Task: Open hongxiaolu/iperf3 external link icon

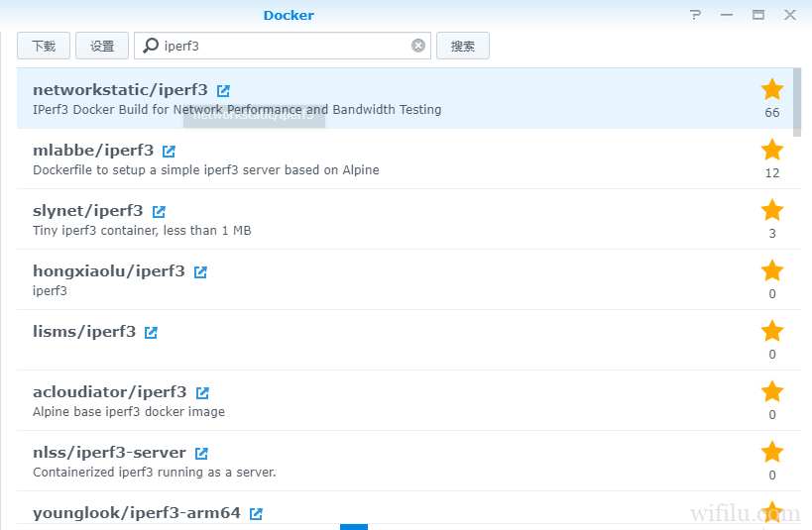Action: click(200, 272)
